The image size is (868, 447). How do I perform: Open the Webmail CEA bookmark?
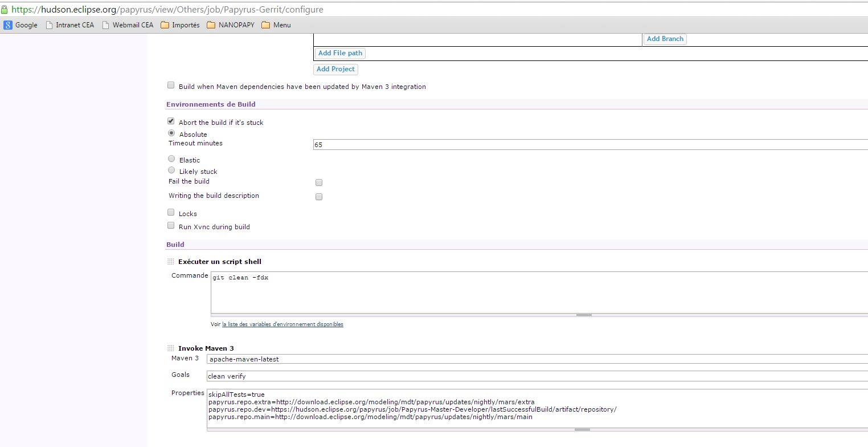[x=128, y=25]
